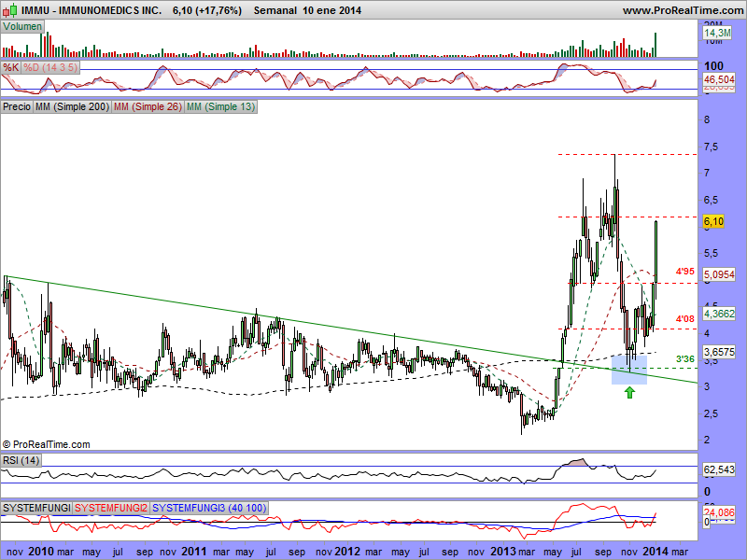Click the 4'95 resistance annotation
The image size is (747, 560).
point(685,272)
